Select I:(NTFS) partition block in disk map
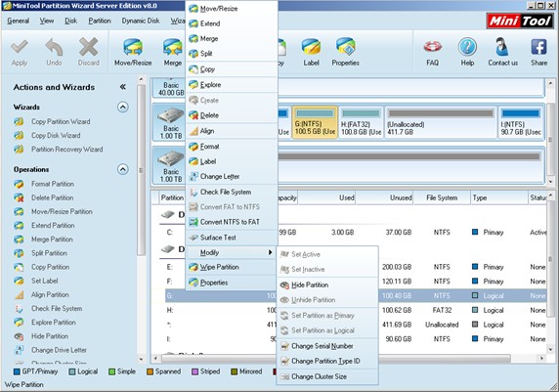This screenshot has height=392, width=559. click(521, 122)
